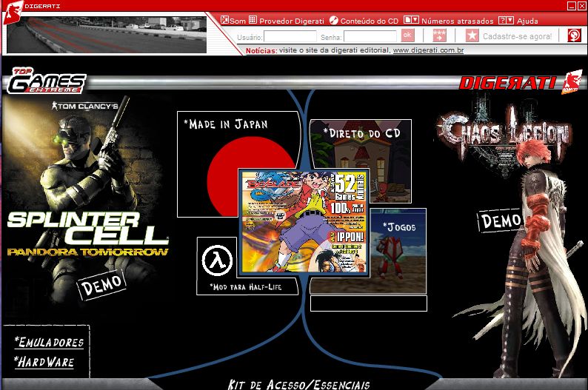
Task: Open Mod para Half-Life section
Action: (245, 287)
